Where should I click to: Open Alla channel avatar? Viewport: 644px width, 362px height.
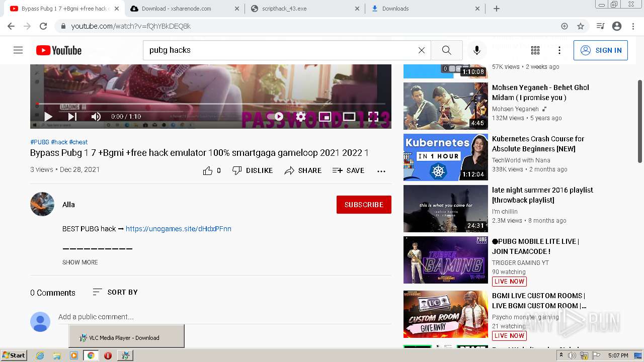pyautogui.click(x=42, y=204)
